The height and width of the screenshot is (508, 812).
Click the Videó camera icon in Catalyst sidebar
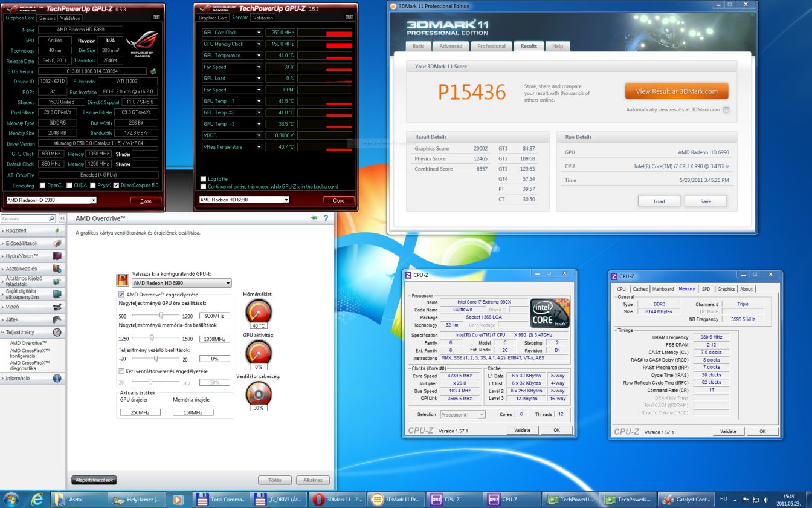[57, 307]
